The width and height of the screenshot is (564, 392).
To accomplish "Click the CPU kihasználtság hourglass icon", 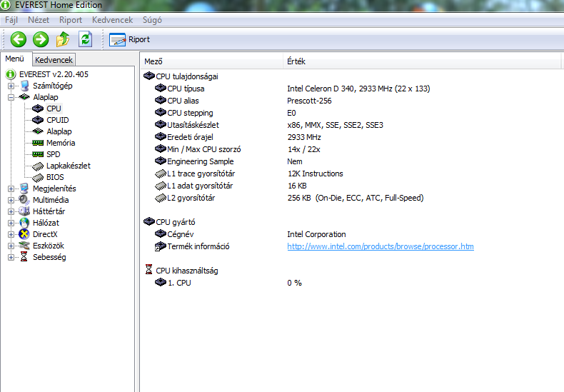I will (x=148, y=269).
